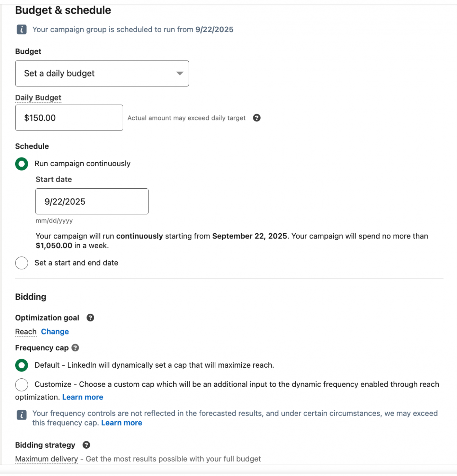457x476 pixels.
Task: Click Change next to Reach optimization goal
Action: tap(55, 332)
